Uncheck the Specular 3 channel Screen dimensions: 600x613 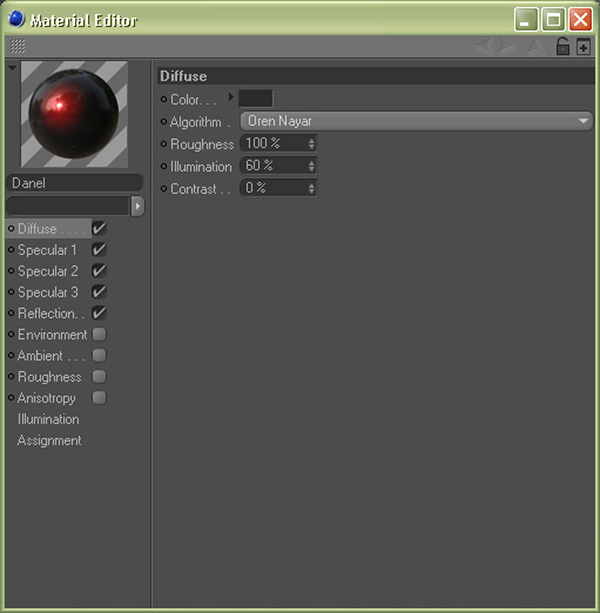(x=99, y=292)
